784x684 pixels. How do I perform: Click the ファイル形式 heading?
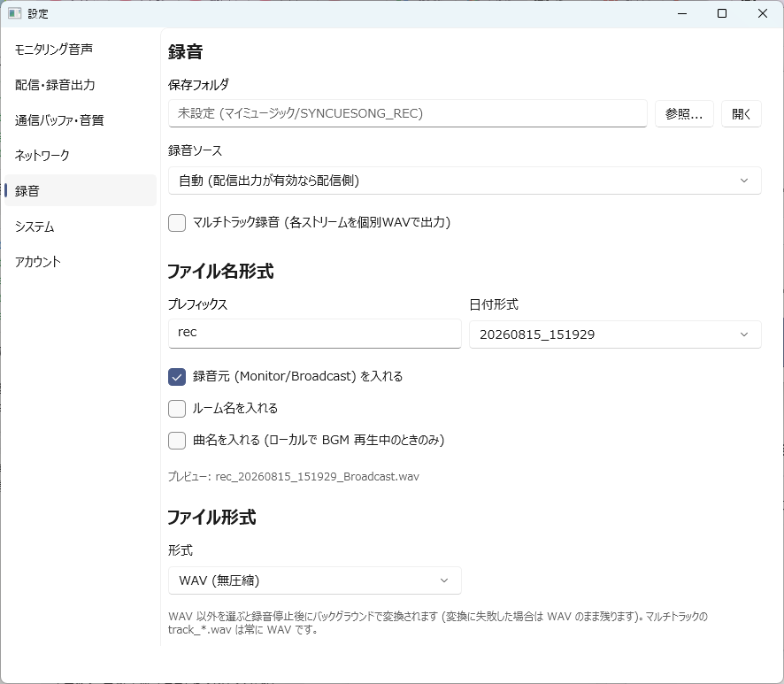tap(211, 517)
